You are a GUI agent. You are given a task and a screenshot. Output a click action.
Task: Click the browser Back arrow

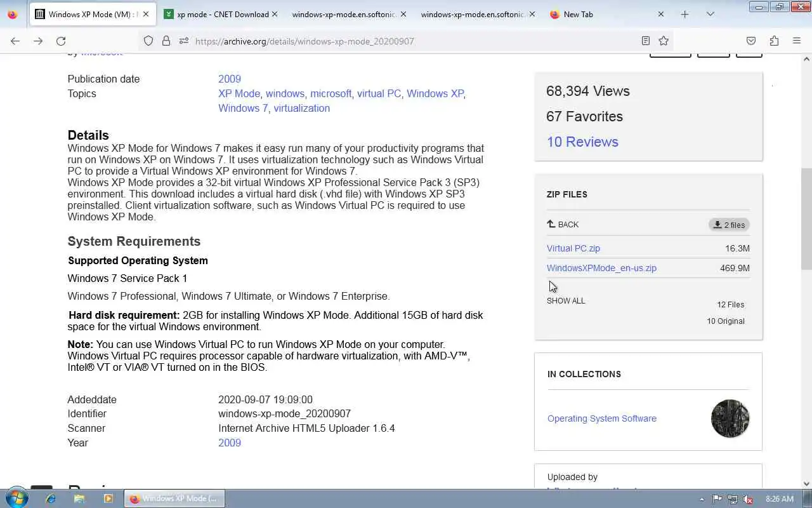15,41
